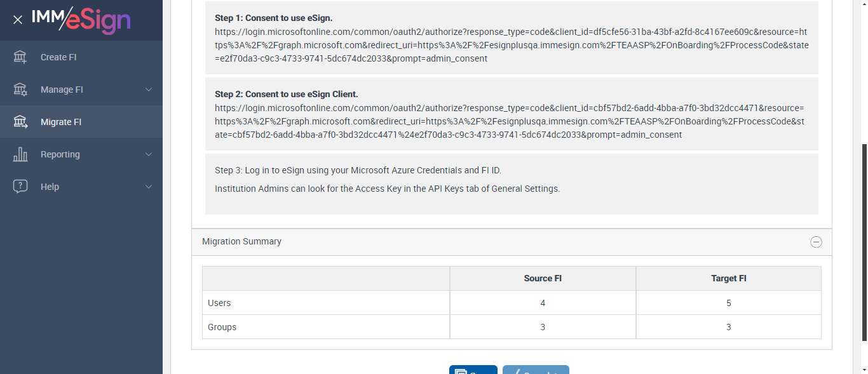Expand the Manage FI chevron
The width and height of the screenshot is (868, 374).
coord(149,90)
